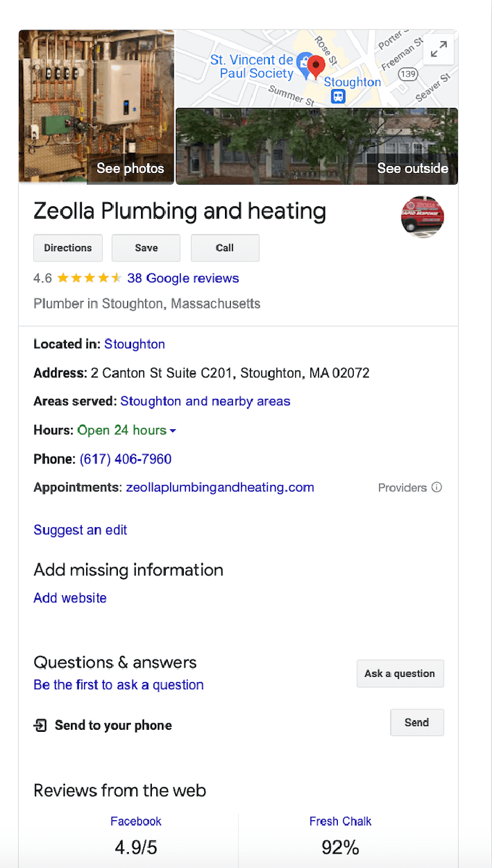Click the info icon next to Providers
This screenshot has width=492, height=868.
(436, 487)
